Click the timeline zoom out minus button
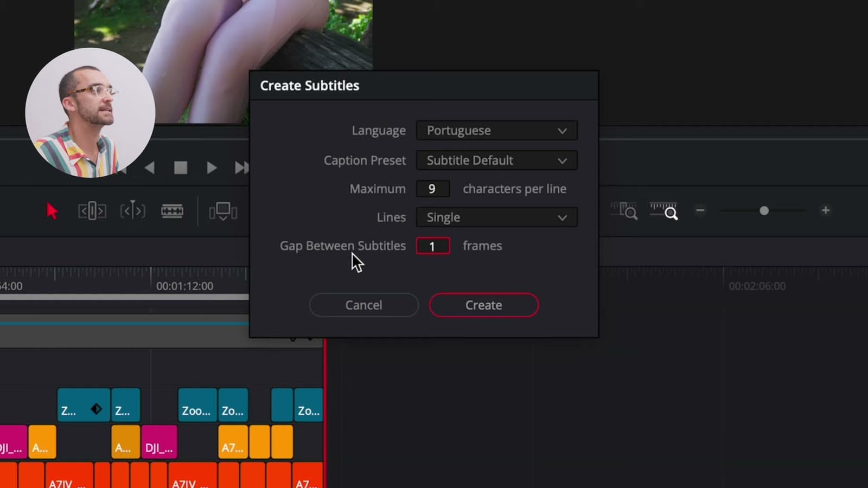The width and height of the screenshot is (868, 488). tap(700, 210)
